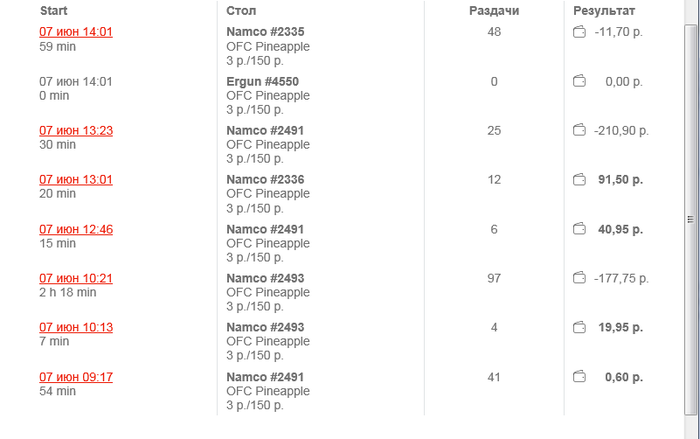Click the wallet icon next to -210,90 р.
The height and width of the screenshot is (439, 700).
pyautogui.click(x=578, y=130)
